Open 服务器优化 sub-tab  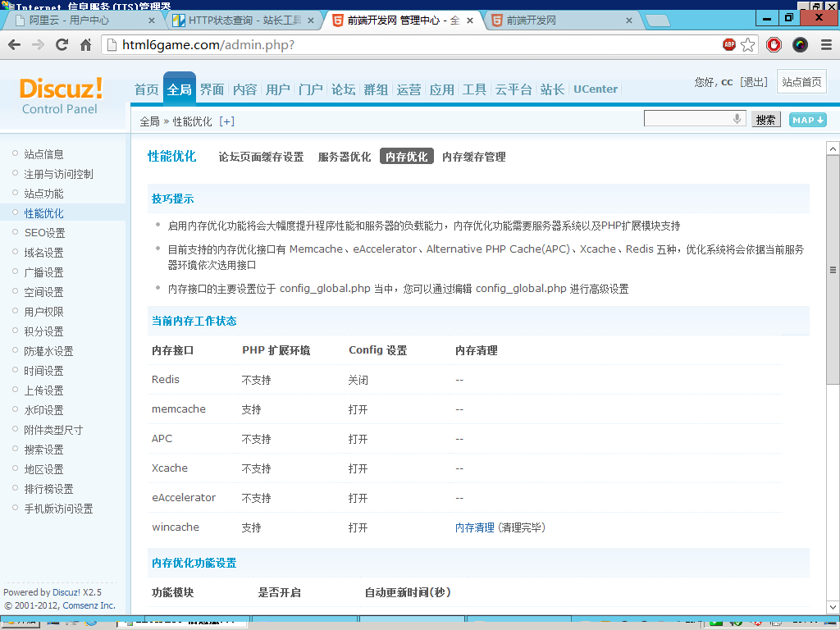tap(345, 157)
